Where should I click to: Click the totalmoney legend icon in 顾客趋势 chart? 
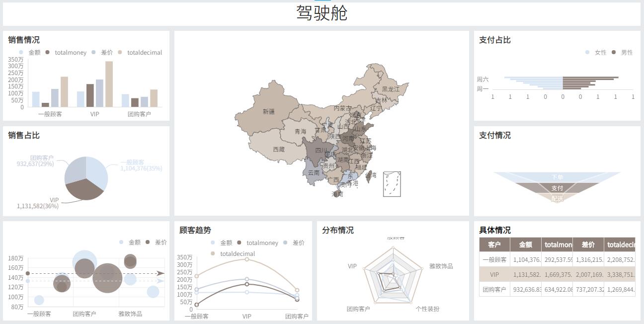[x=240, y=243]
